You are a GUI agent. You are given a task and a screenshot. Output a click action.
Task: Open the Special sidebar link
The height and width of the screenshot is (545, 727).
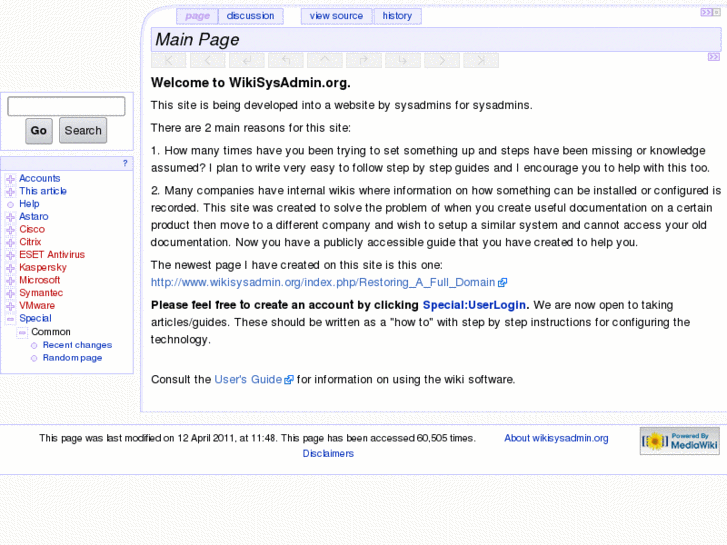(35, 319)
